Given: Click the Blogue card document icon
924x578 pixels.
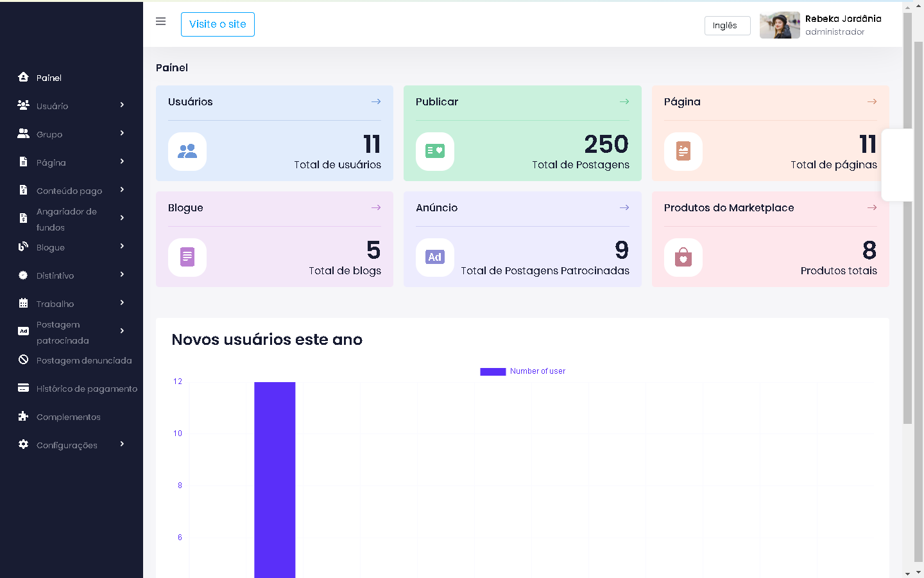Looking at the screenshot, I should click(187, 258).
